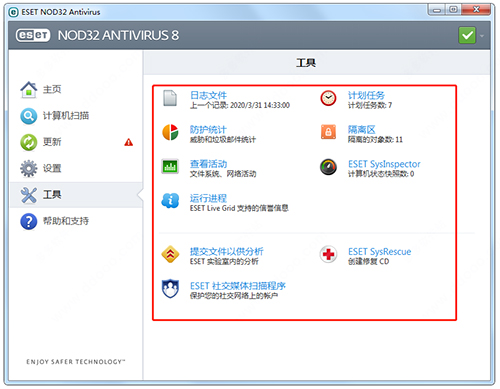Viewport: 500px width, 389px height.
Task: Select the 工具 menu item
Action: (x=52, y=195)
